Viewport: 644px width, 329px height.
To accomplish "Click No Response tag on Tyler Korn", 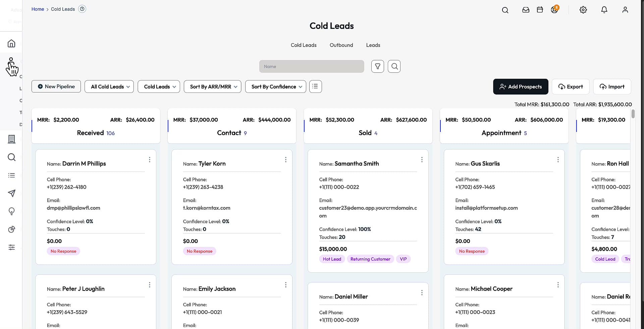I will click(x=200, y=251).
